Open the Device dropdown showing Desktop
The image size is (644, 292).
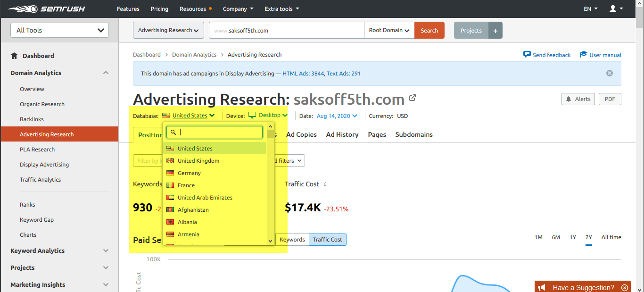[268, 115]
